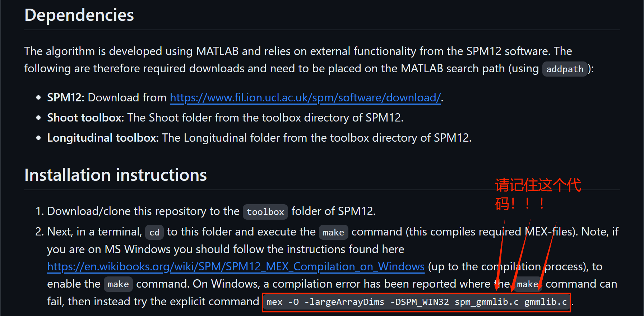Click the make code after 'execute the'
Image resolution: width=644 pixels, height=316 pixels.
tap(333, 232)
